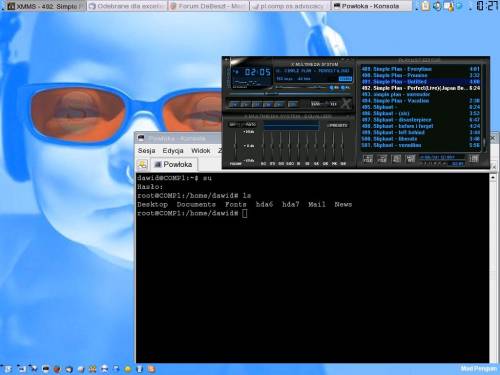Select '500. Slipknot - liberate' playlist entry
This screenshot has width=500, height=375.
421,139
